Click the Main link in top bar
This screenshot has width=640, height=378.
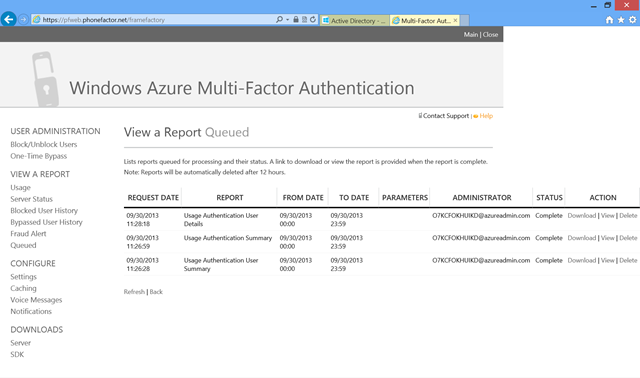point(471,35)
